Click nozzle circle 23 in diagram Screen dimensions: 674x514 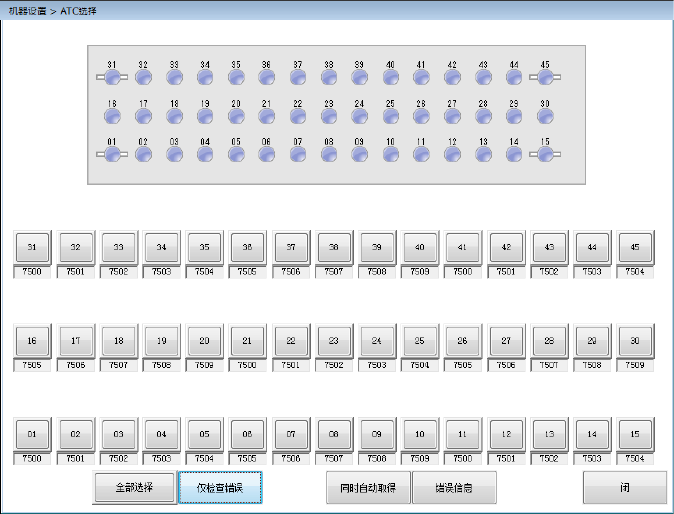(329, 116)
